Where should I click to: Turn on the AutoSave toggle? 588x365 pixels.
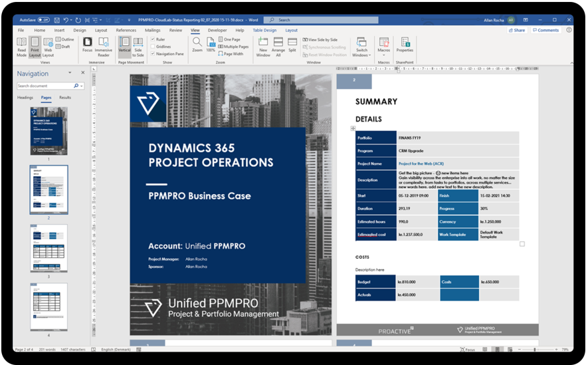click(x=43, y=20)
